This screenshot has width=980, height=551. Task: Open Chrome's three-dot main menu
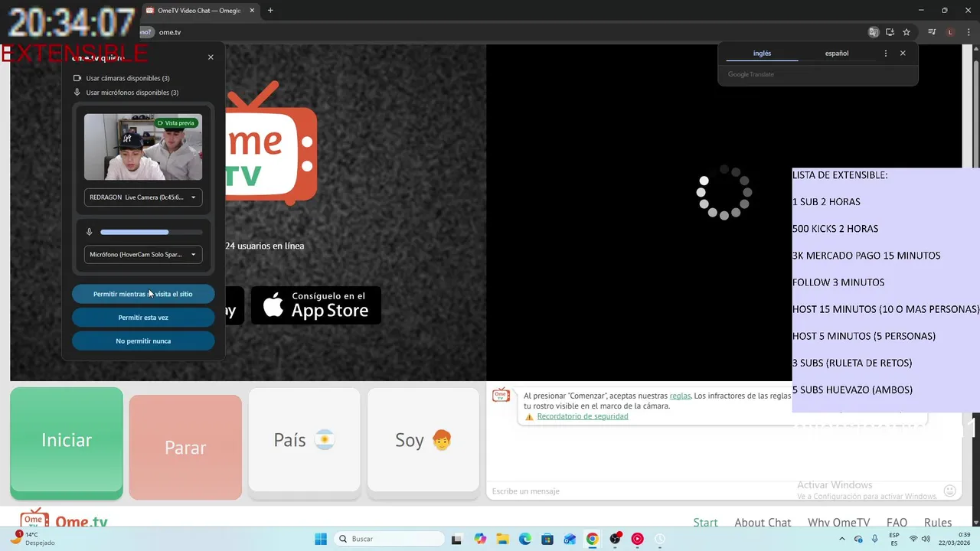tap(967, 32)
